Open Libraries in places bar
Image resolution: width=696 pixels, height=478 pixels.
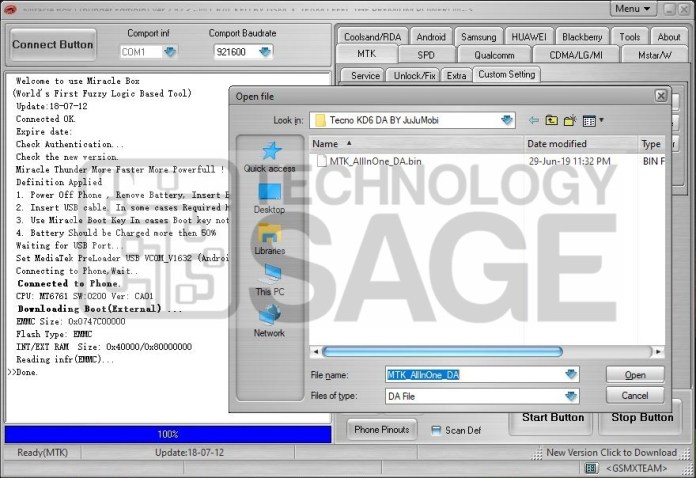[x=269, y=240]
